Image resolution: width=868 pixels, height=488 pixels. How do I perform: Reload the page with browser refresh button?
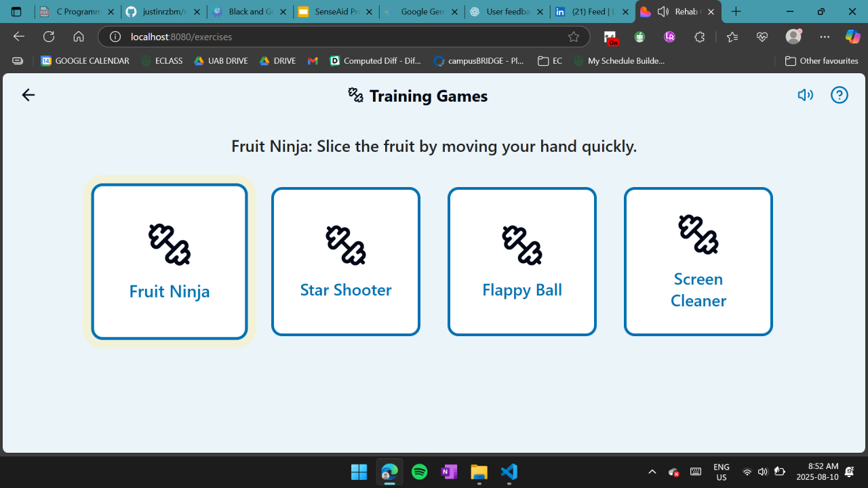coord(49,37)
